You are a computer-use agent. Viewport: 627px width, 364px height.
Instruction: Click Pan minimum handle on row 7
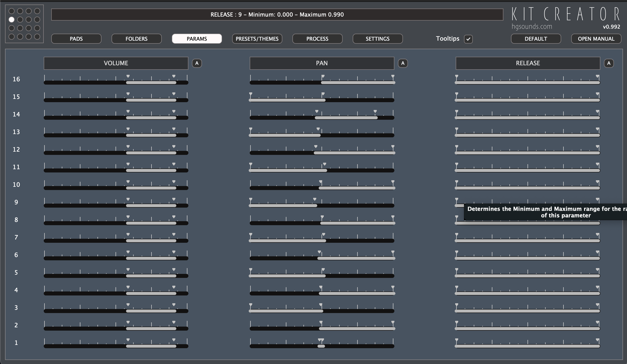pos(251,234)
